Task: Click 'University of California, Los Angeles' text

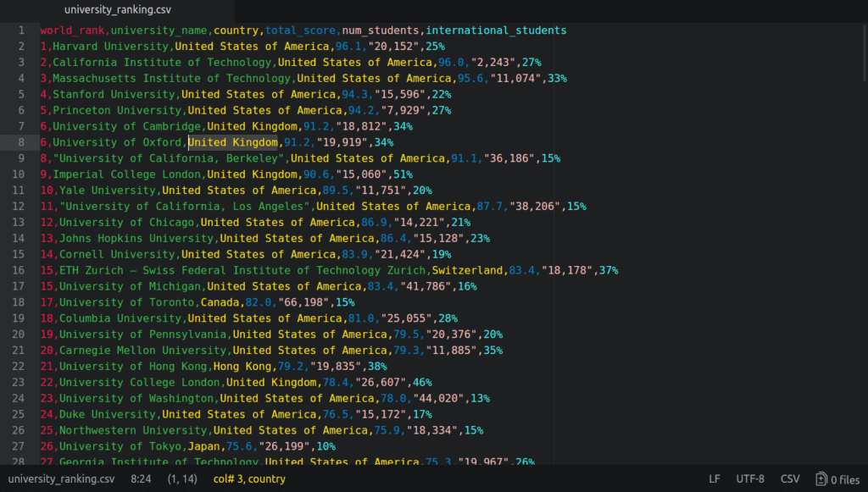Action: pos(184,207)
